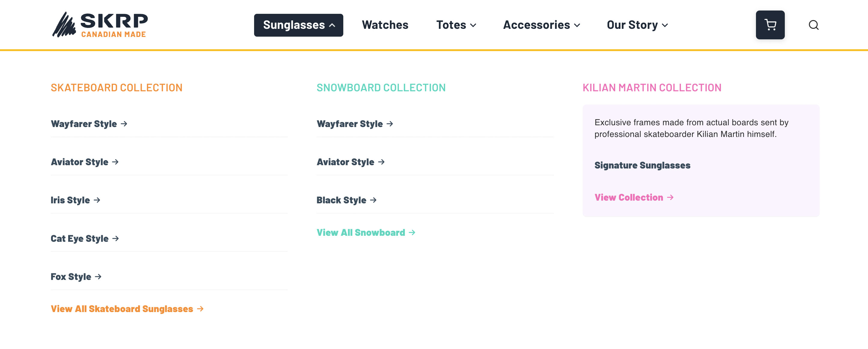Viewport: 868px width, 349px height.
Task: Open the shopping cart
Action: (x=770, y=25)
